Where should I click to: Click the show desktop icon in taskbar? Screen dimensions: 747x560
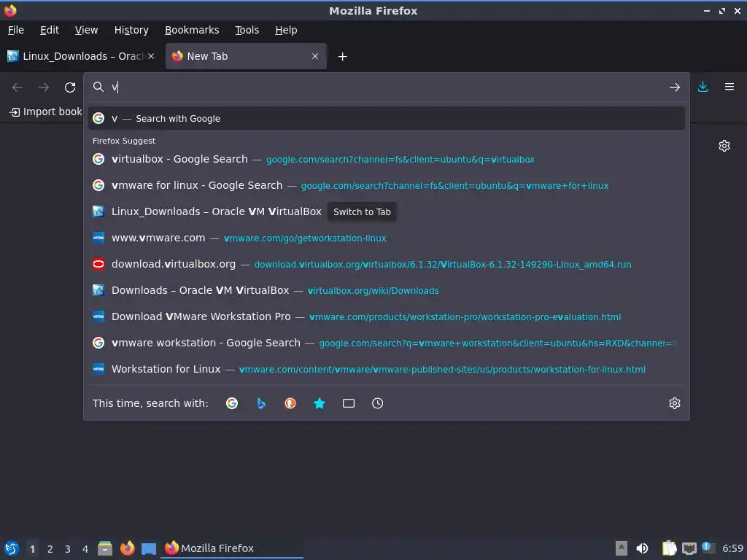pyautogui.click(x=149, y=548)
